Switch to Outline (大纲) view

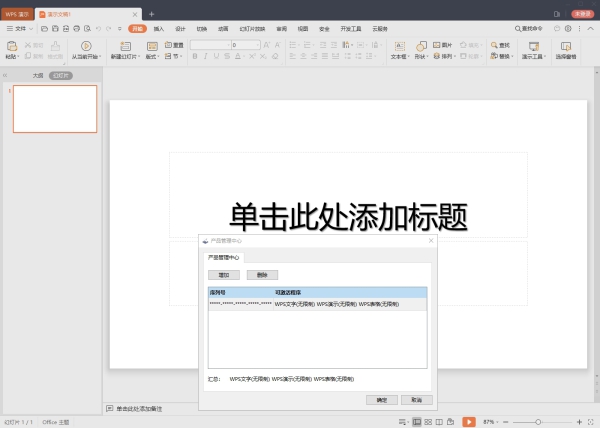(38, 75)
